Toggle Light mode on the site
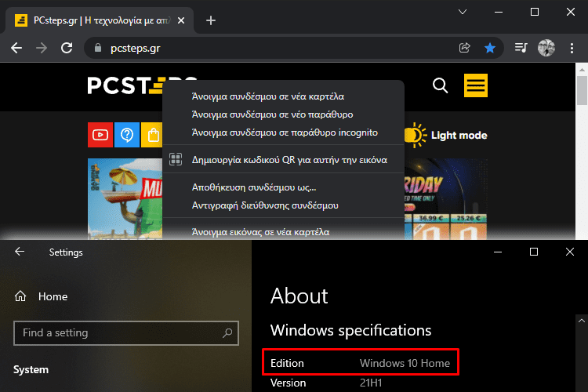 (x=446, y=135)
